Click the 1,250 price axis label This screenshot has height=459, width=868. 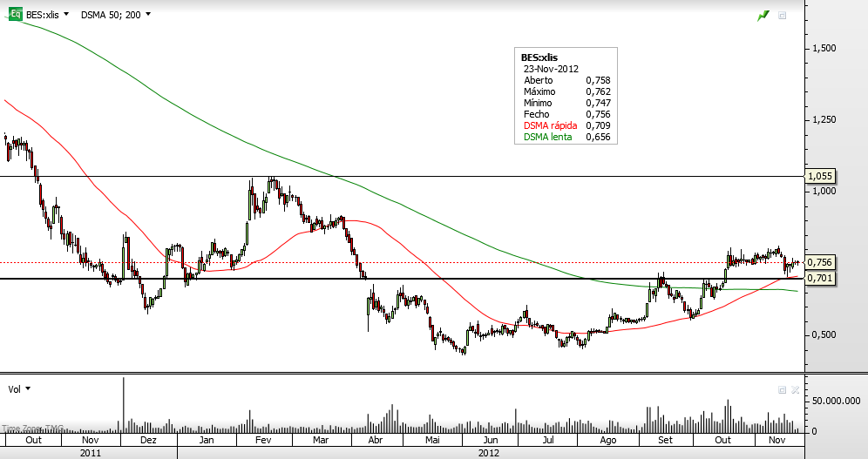[824, 119]
